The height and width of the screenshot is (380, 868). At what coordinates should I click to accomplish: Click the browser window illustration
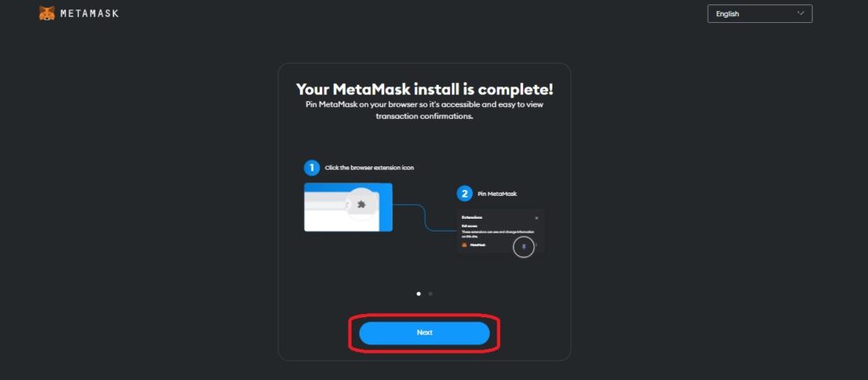click(348, 207)
